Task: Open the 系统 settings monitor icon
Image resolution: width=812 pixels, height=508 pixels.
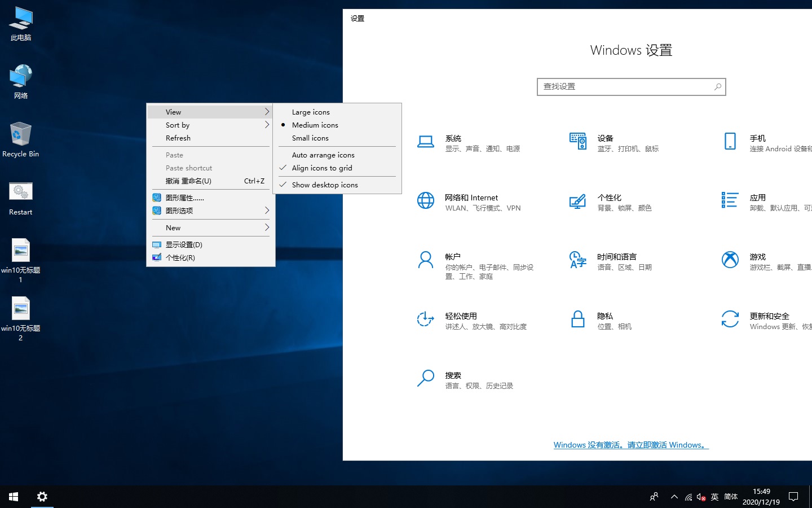Action: (x=426, y=142)
